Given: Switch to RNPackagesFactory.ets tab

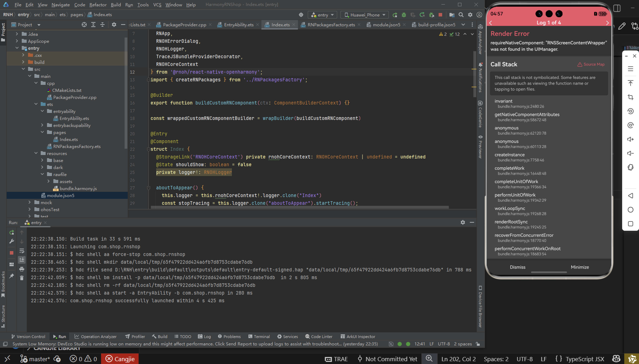Looking at the screenshot, I should point(331,25).
